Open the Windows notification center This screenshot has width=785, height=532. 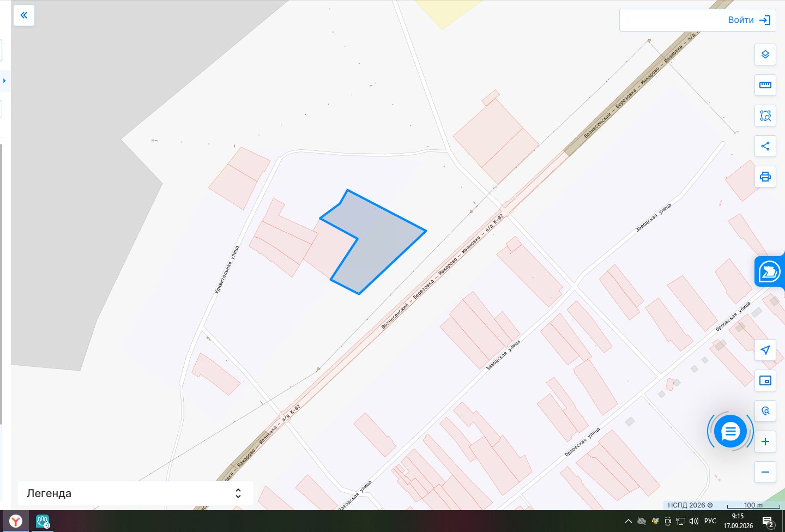(768, 522)
